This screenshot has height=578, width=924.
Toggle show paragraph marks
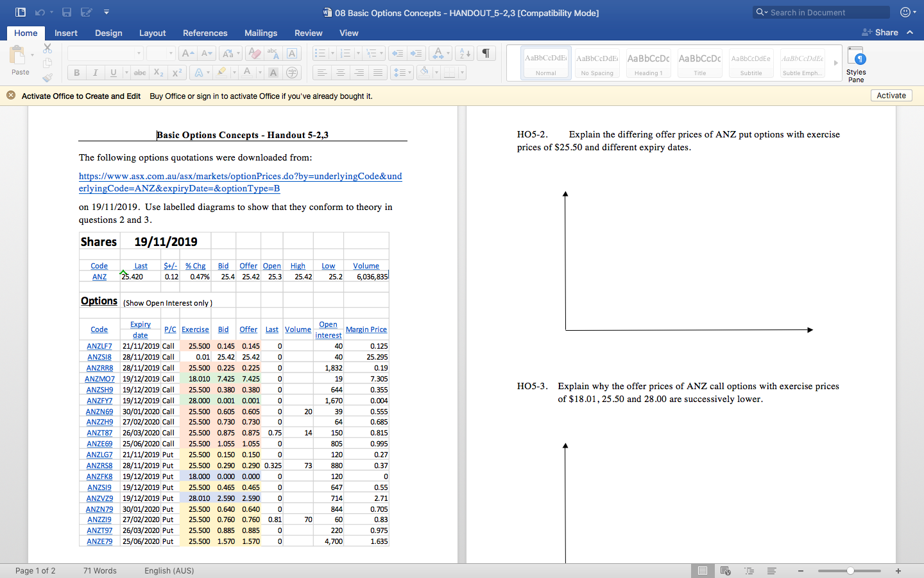point(486,53)
